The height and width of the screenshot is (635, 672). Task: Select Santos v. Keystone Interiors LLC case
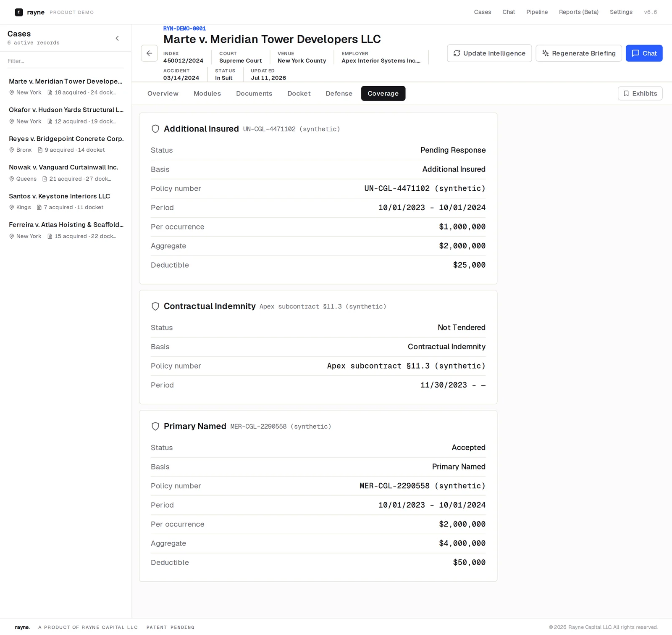(x=66, y=202)
